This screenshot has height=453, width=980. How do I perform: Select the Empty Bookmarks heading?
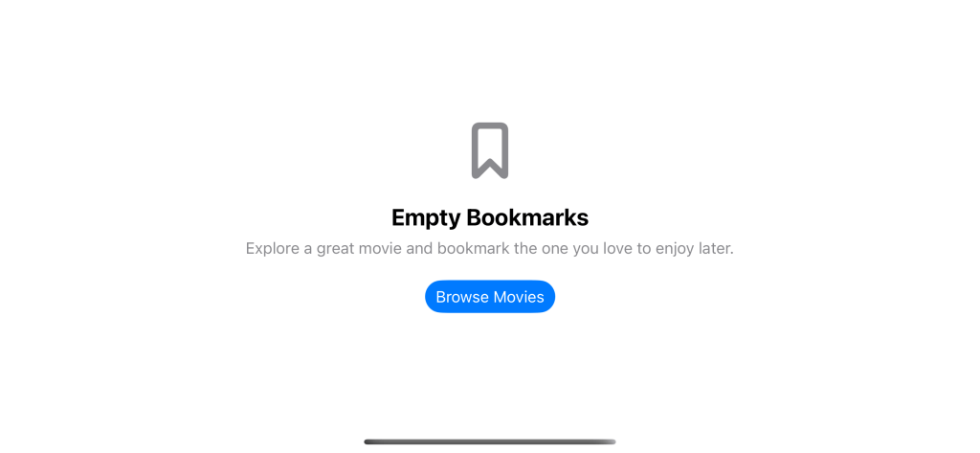click(x=490, y=217)
